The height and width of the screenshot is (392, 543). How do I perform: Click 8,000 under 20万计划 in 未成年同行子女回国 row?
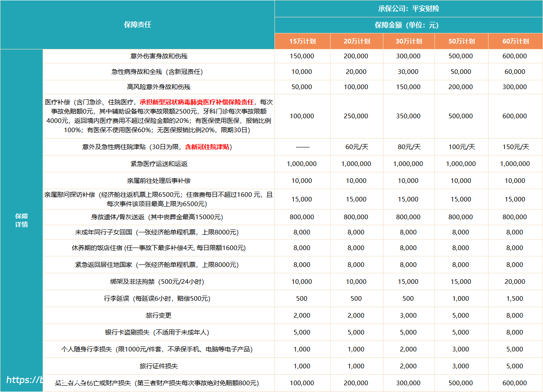point(356,232)
